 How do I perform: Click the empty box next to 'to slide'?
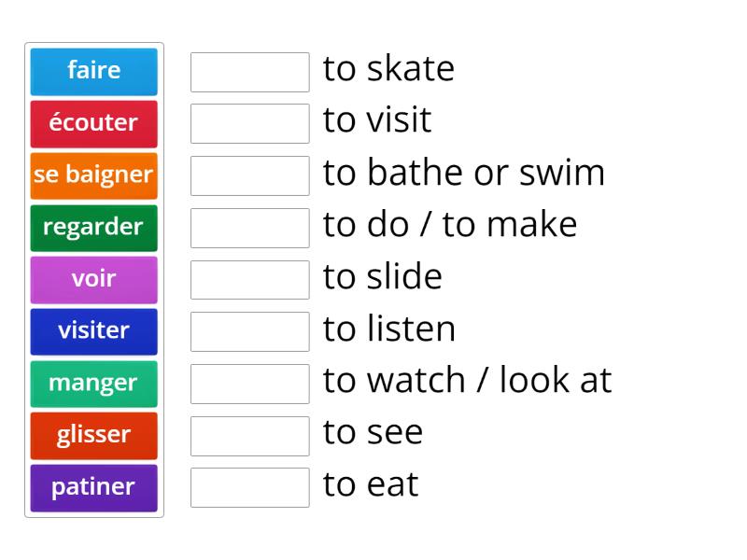click(249, 279)
